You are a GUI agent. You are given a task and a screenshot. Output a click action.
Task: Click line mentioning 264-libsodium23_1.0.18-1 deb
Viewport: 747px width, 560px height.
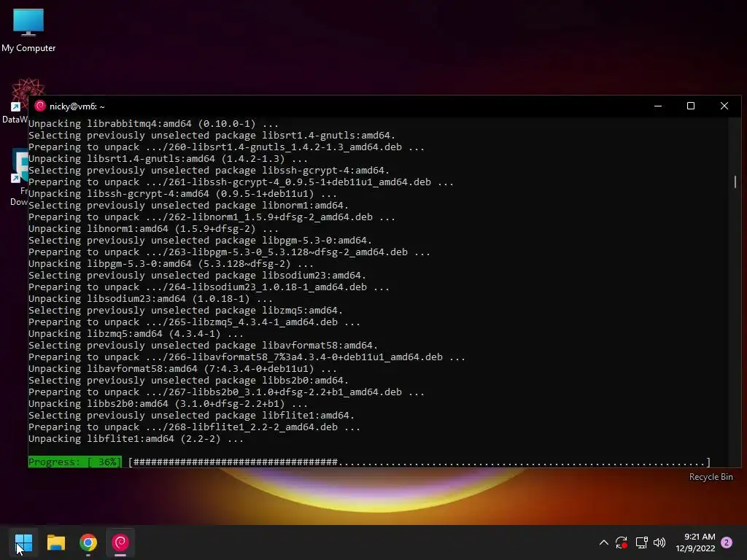209,287
